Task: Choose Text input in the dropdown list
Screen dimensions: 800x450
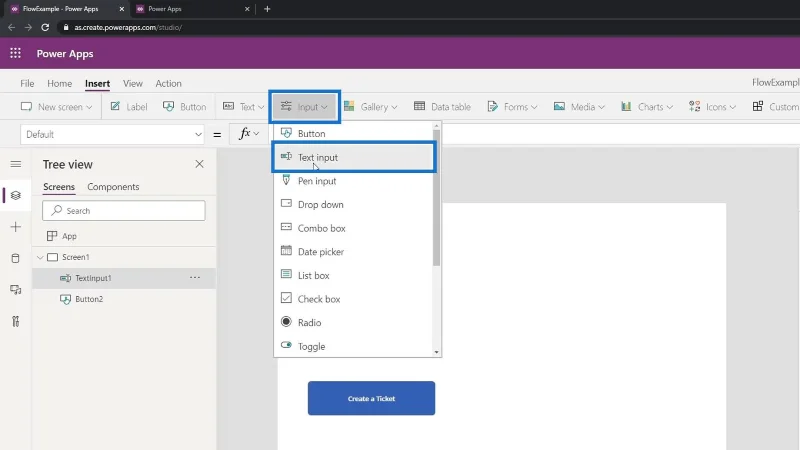Action: tap(353, 157)
